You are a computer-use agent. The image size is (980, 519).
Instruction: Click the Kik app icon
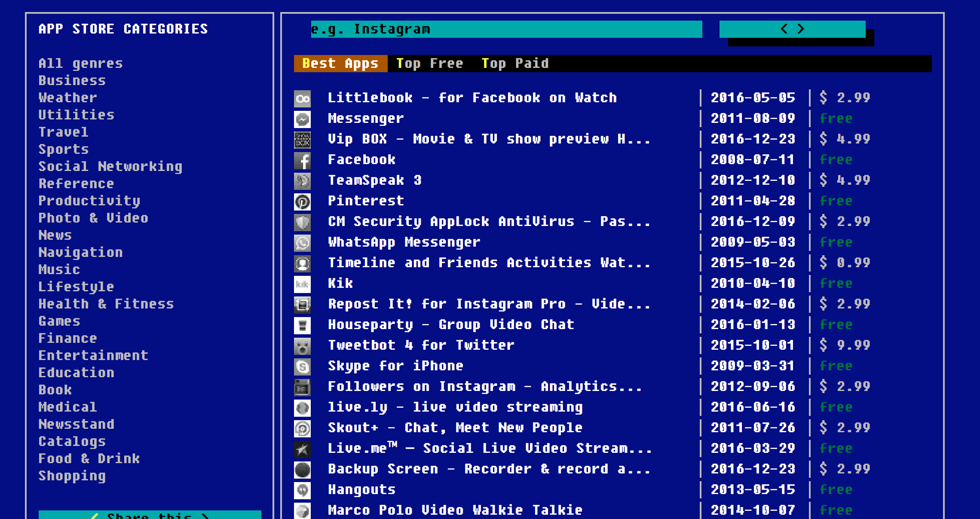(x=302, y=284)
